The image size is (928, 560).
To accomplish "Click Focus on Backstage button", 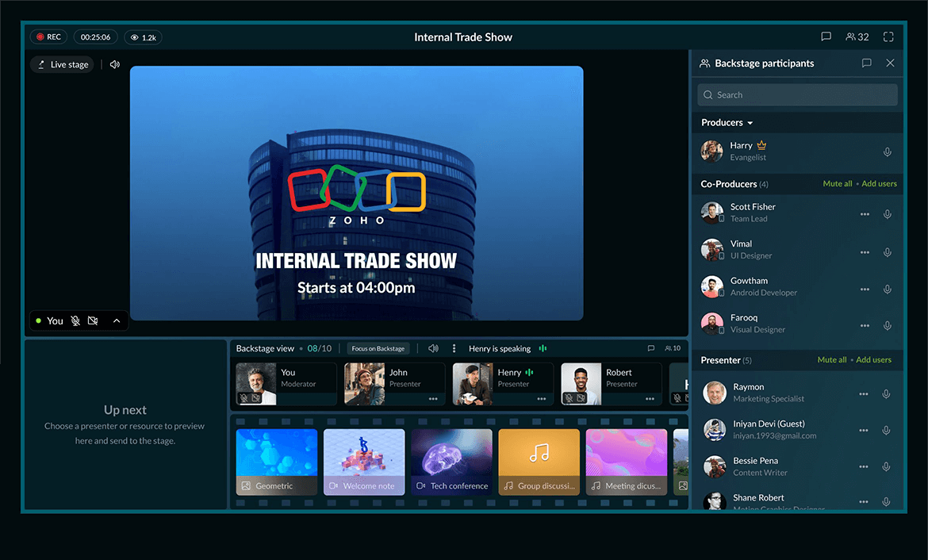I will click(x=378, y=348).
